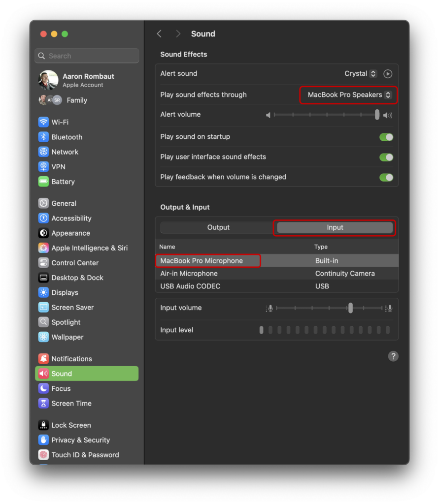Toggle Play feedback when volume is changed
This screenshot has height=504, width=439.
point(386,177)
